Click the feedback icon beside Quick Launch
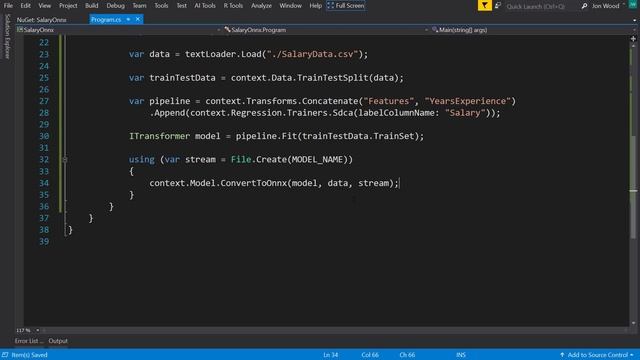The height and width of the screenshot is (360, 640). click(498, 6)
